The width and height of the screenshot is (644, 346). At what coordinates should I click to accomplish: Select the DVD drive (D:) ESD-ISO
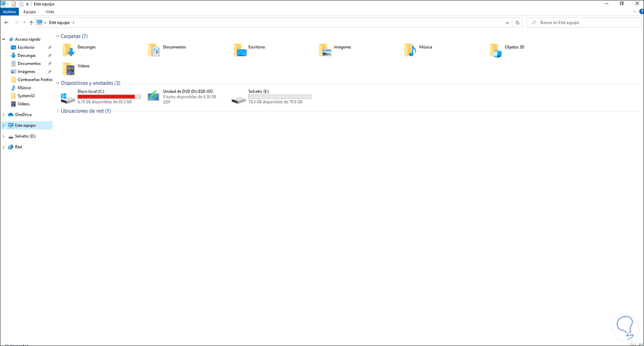click(x=182, y=97)
